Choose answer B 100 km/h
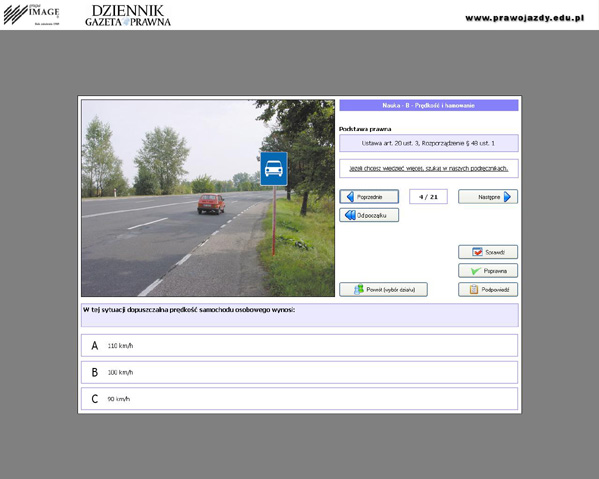Viewport: 599px width, 479px height. tap(300, 372)
